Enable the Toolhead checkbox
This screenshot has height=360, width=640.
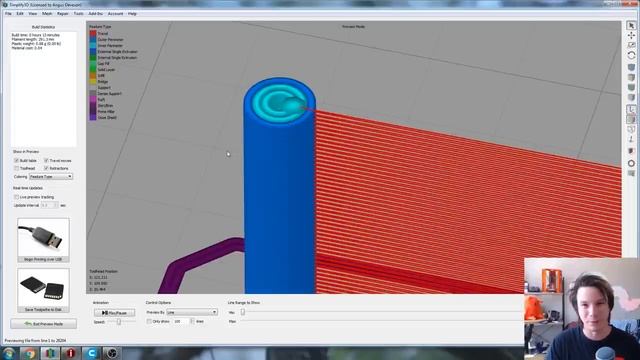point(16,168)
